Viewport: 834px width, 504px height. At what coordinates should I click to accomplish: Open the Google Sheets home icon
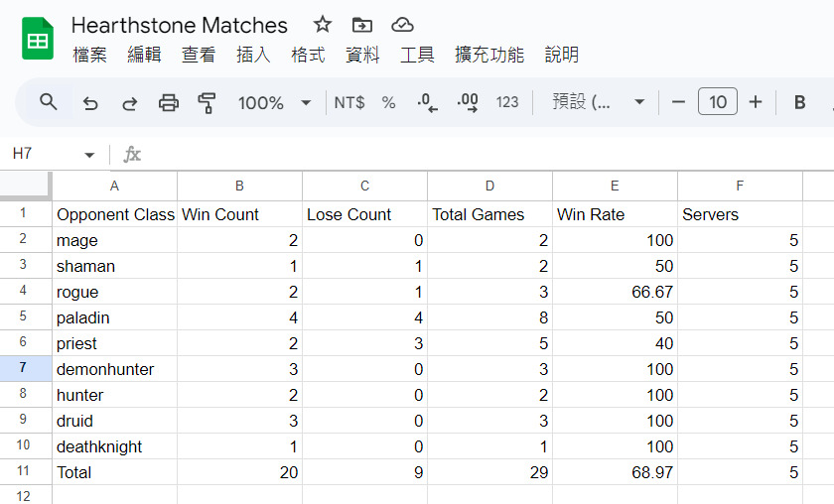38,39
